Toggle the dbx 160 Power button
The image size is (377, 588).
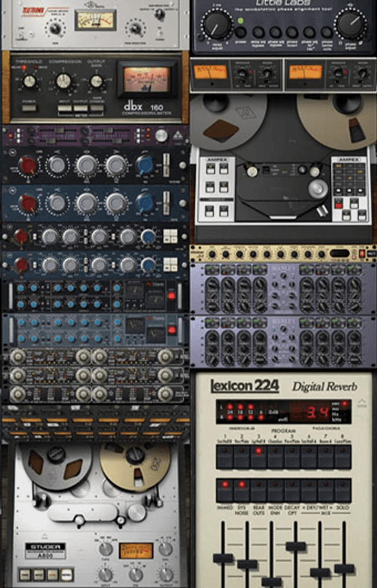point(29,109)
